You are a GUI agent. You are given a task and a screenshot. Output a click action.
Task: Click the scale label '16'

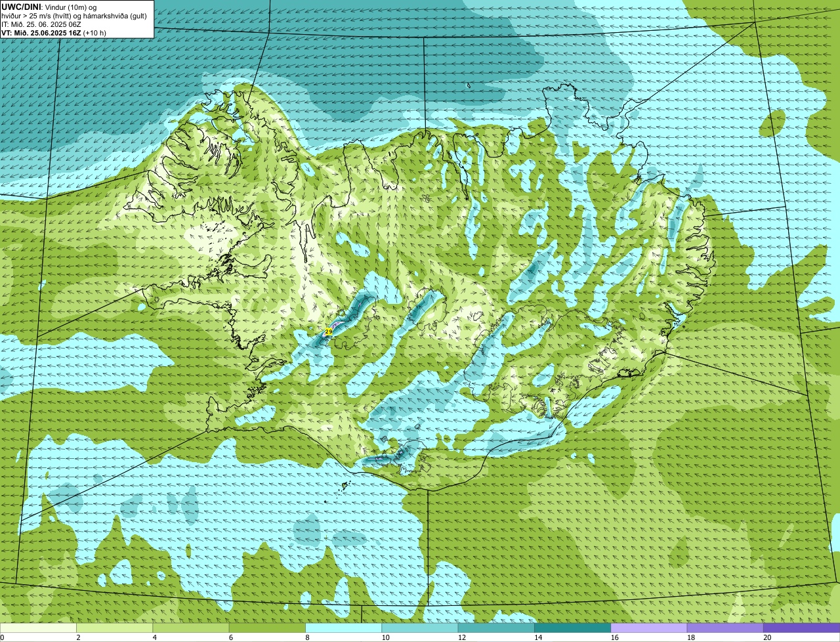[614, 637]
